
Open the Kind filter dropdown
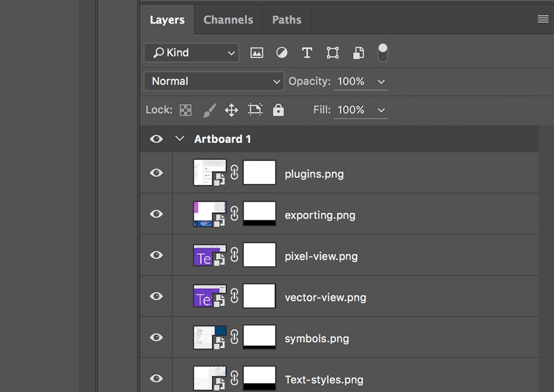192,53
